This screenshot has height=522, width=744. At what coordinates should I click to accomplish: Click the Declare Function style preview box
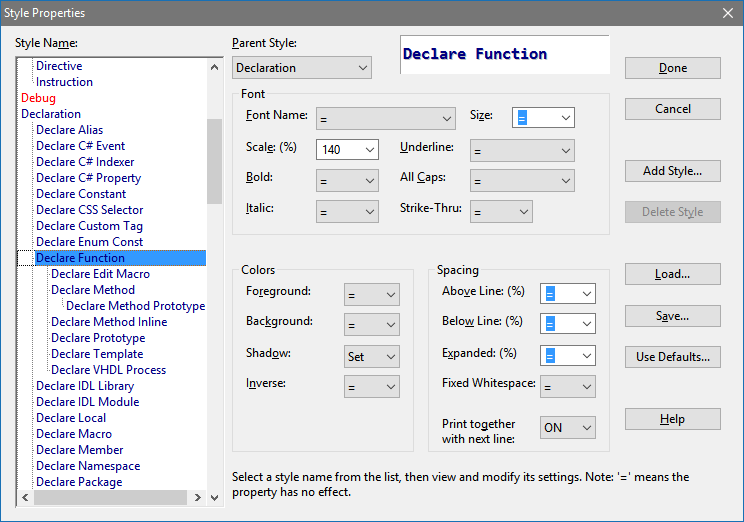coord(504,55)
